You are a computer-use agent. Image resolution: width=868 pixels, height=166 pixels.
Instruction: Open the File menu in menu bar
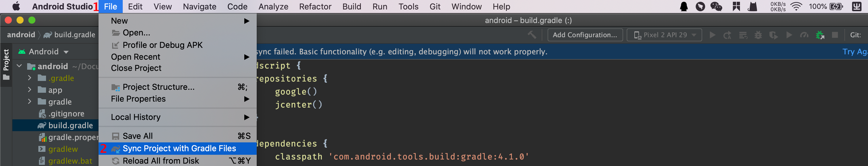(111, 6)
